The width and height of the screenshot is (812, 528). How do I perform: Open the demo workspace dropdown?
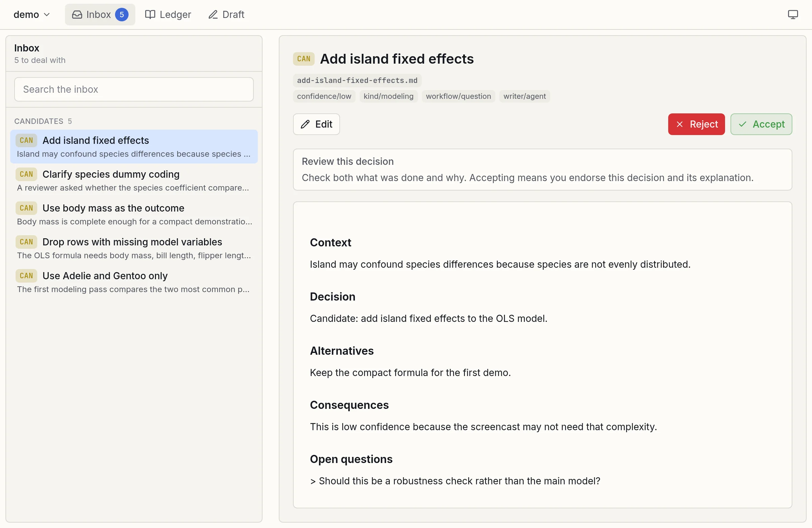(x=32, y=14)
